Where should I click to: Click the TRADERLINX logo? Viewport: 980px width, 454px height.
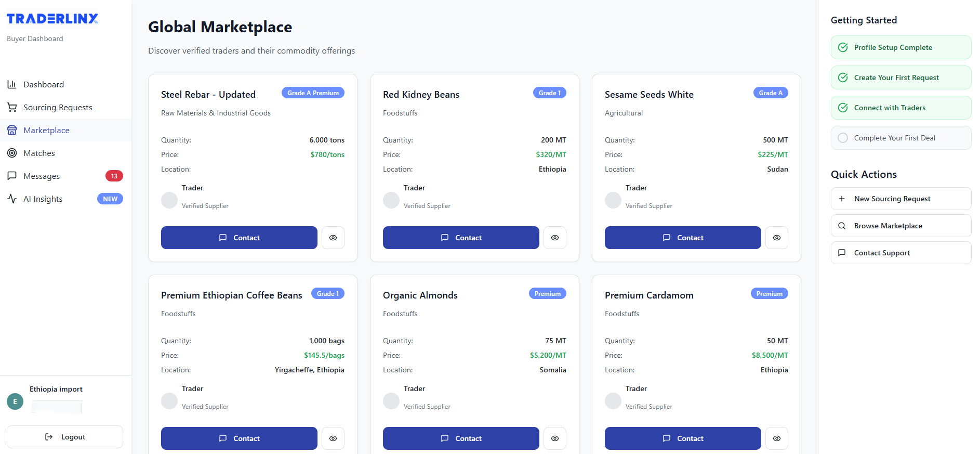[x=52, y=18]
